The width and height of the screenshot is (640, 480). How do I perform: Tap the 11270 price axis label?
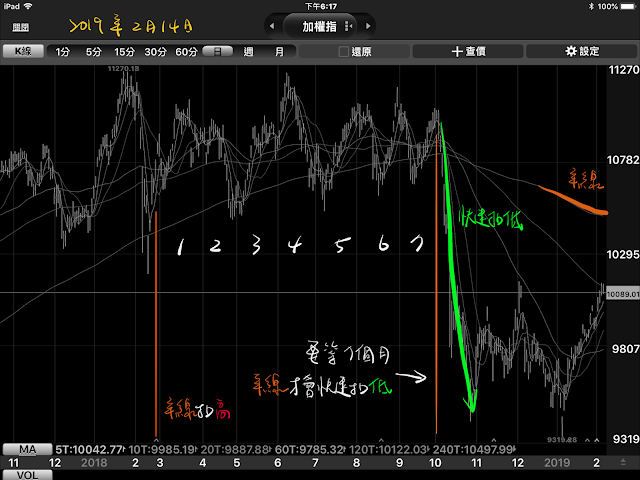[x=623, y=70]
